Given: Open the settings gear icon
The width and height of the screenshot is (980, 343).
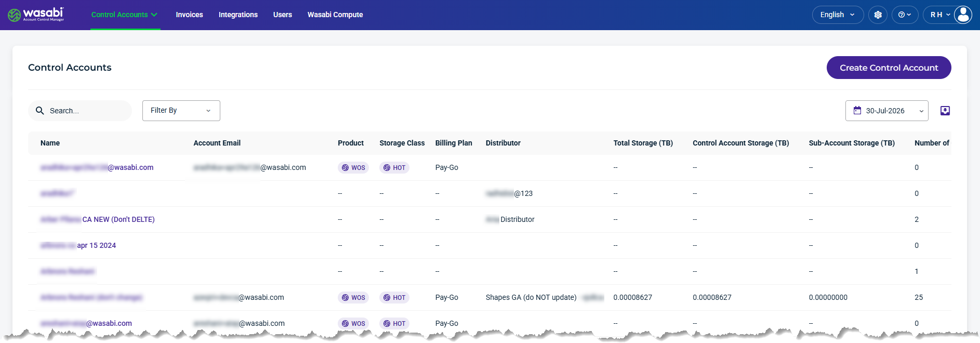Looking at the screenshot, I should pos(878,15).
